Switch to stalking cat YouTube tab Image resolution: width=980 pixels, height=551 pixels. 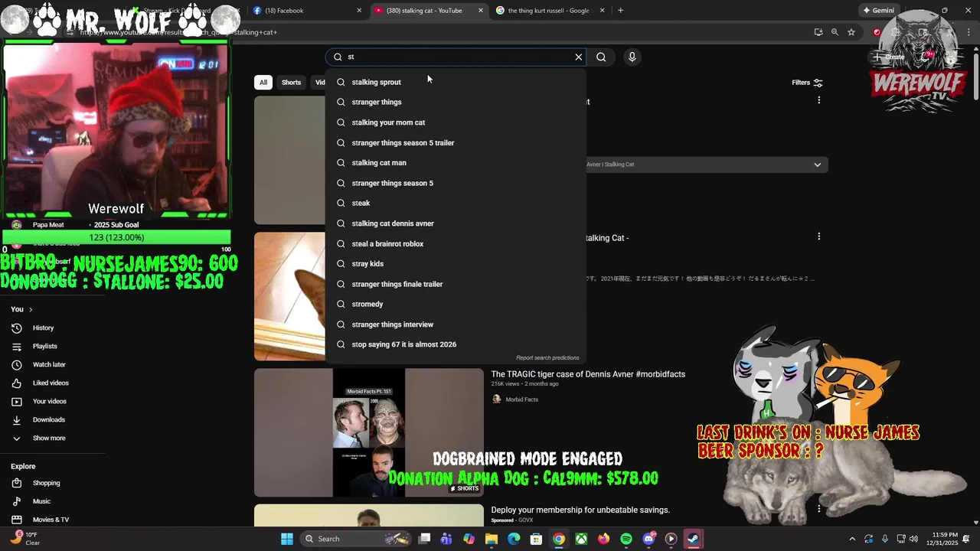[x=429, y=11]
